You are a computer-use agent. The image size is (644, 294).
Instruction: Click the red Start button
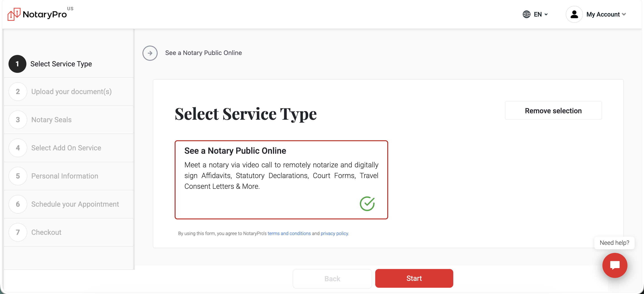pyautogui.click(x=414, y=278)
